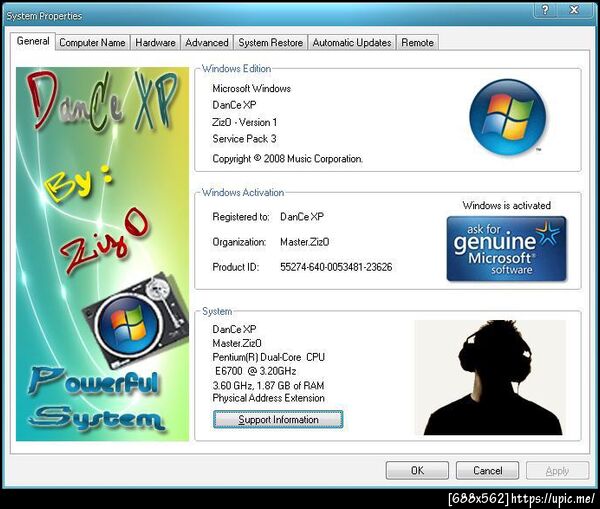
Task: Click 'Windows is activated' text
Action: pos(506,206)
